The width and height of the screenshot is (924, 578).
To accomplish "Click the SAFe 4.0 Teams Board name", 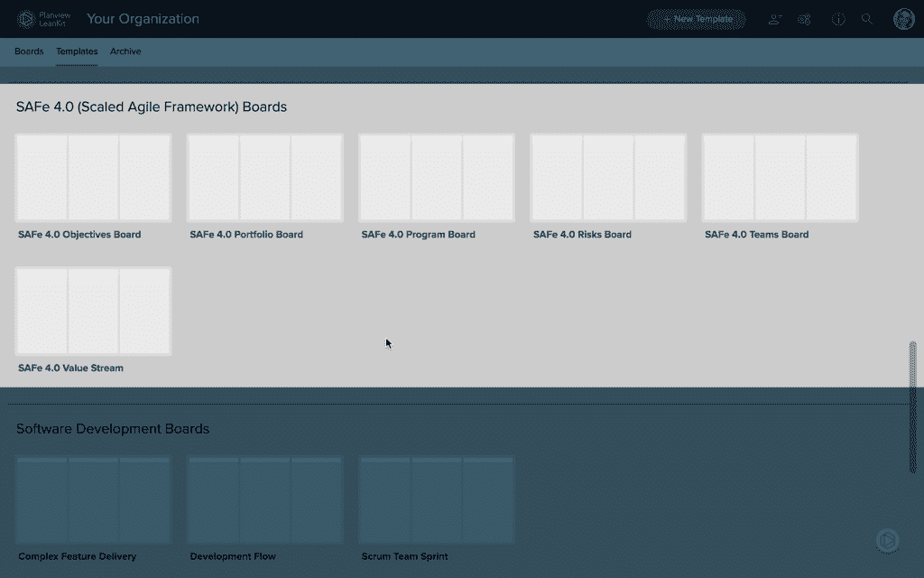I will click(x=757, y=234).
